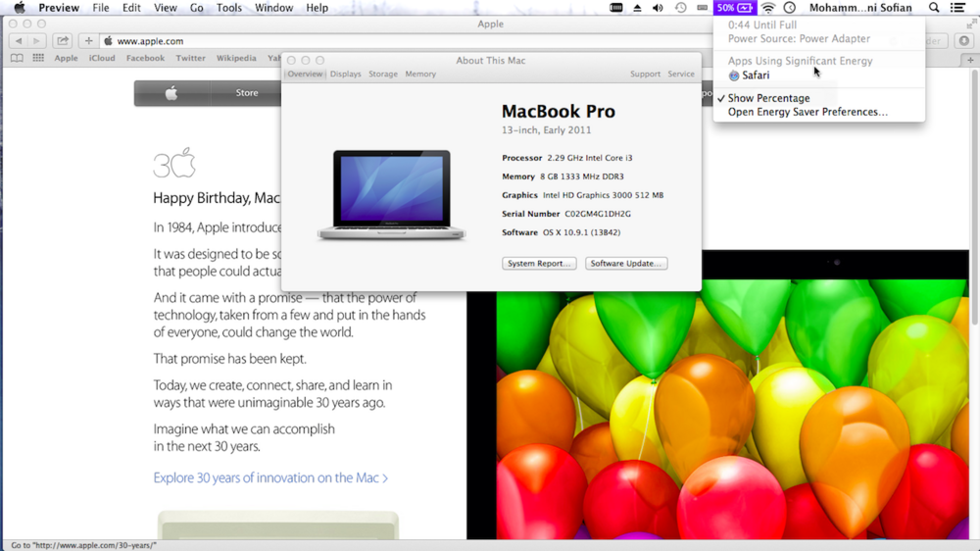This screenshot has width=980, height=551.
Task: Click the System Report button
Action: tap(539, 264)
